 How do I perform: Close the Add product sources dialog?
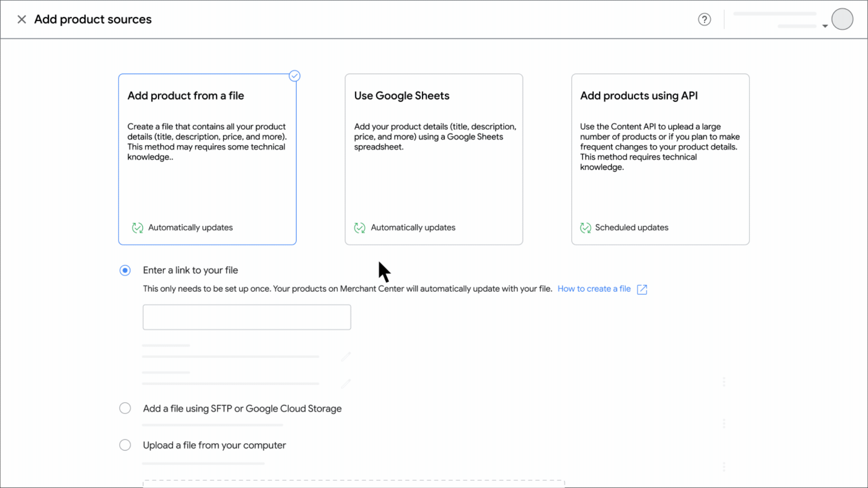[x=21, y=19]
